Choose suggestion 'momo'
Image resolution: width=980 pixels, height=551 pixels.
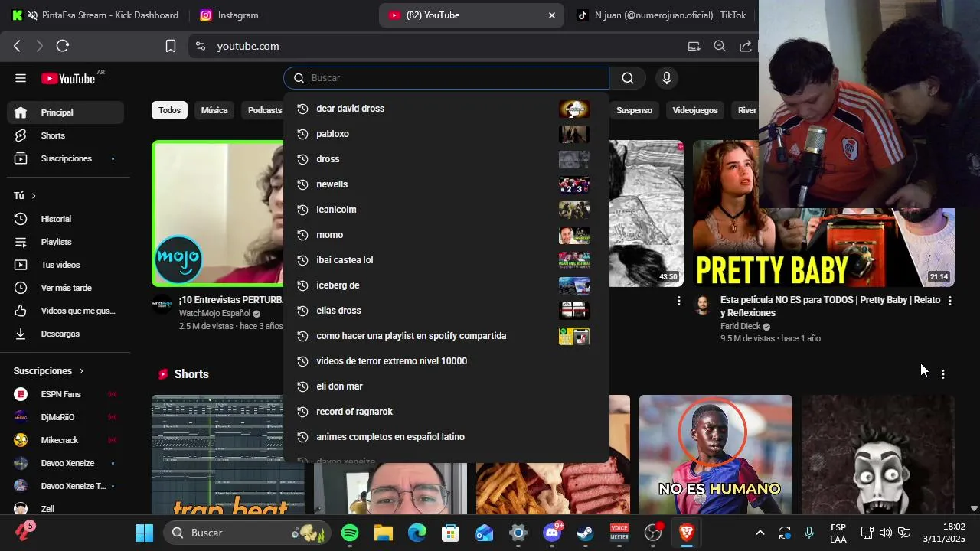point(446,235)
